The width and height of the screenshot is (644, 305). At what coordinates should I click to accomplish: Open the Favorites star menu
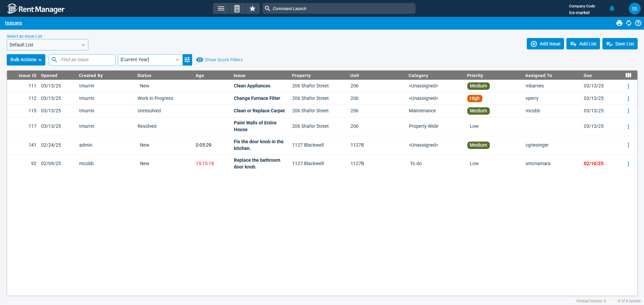pyautogui.click(x=252, y=8)
